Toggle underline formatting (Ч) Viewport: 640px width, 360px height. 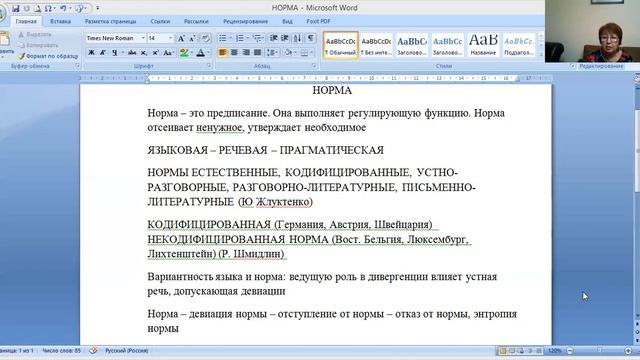115,52
